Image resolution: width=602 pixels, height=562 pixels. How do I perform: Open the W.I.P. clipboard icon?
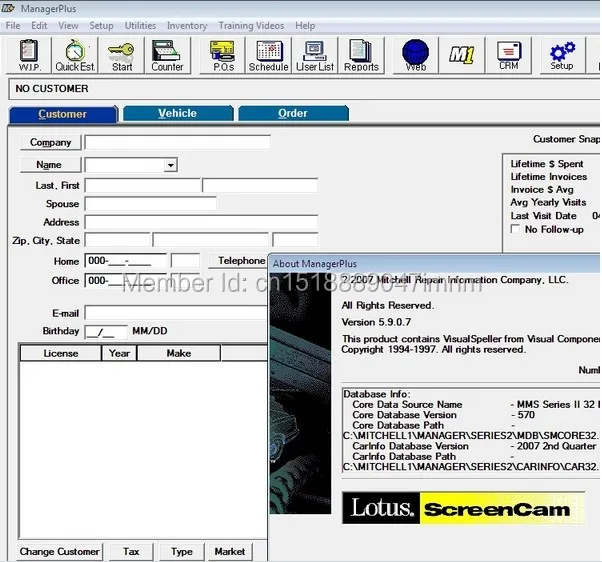tap(29, 55)
